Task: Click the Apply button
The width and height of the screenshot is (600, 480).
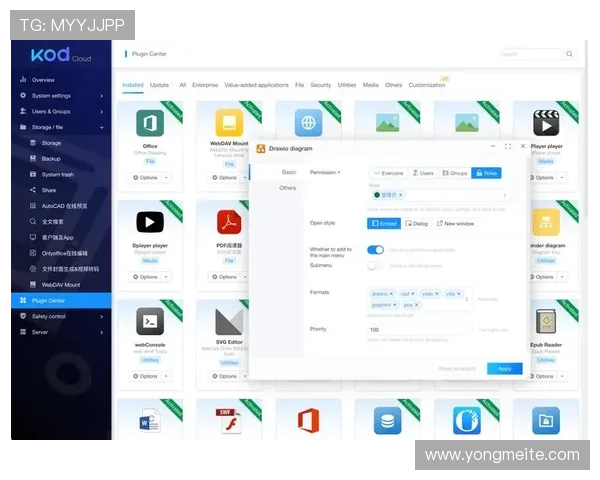Action: tap(504, 369)
